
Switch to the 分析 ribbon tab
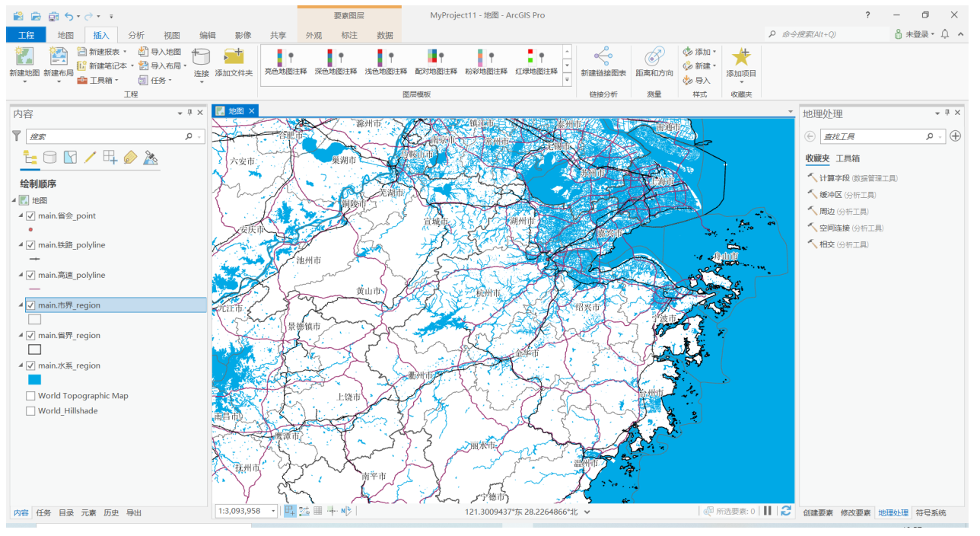[136, 35]
